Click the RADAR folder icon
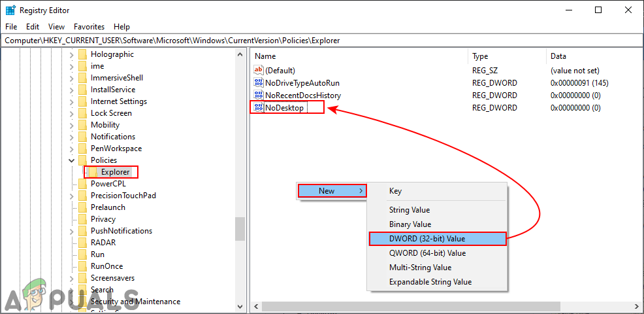 click(x=83, y=243)
